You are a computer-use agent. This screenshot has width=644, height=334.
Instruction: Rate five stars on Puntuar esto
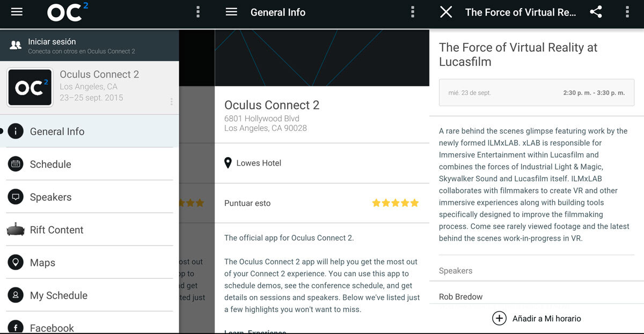414,203
